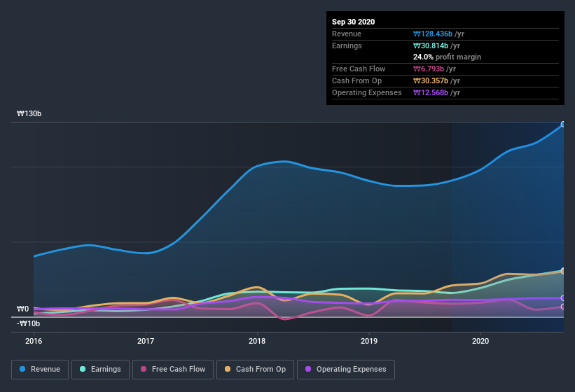The image size is (575, 392).
Task: Toggle the Free Cash Flow series
Action: click(x=173, y=370)
